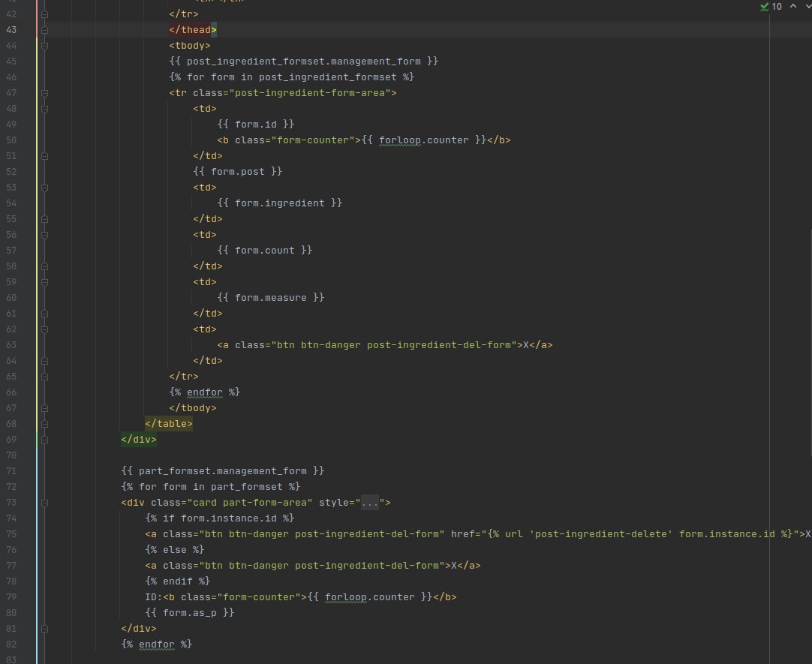Collapse fold marker at line 48 td tag
Screen dimensions: 812x664
44,110
